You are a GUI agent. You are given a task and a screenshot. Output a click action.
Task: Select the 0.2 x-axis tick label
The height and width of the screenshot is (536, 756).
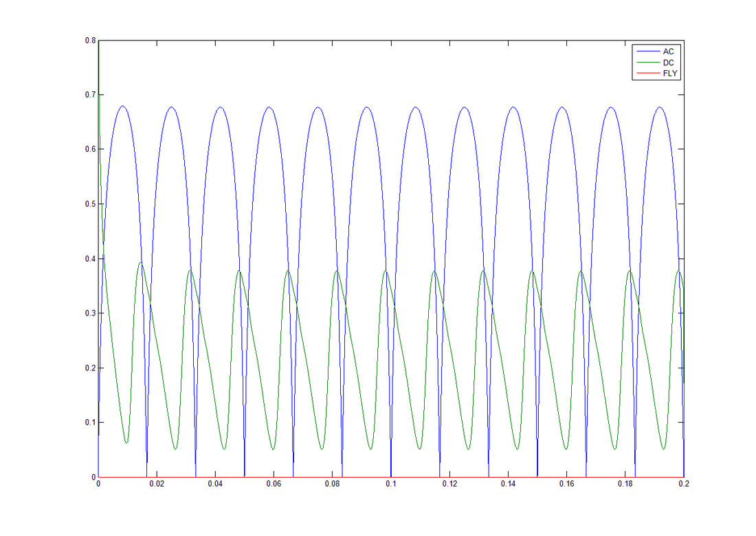click(684, 484)
